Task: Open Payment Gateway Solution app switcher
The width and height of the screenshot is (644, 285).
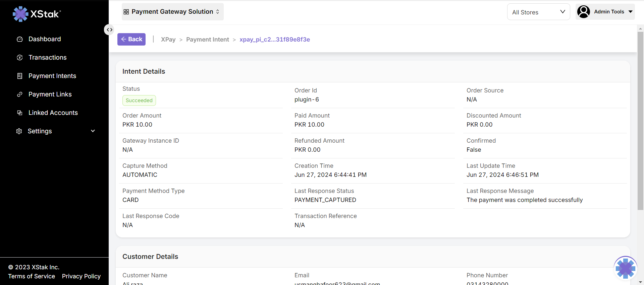Action: pos(172,12)
